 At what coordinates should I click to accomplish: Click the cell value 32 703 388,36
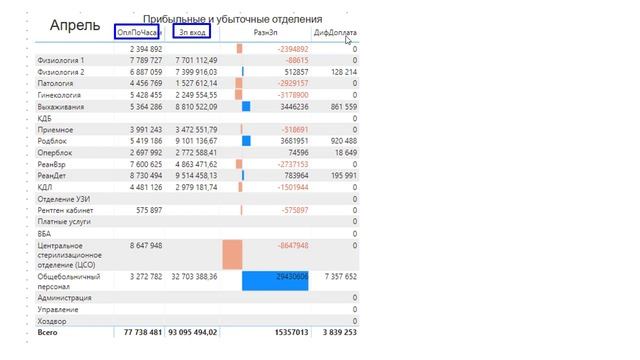point(194,277)
